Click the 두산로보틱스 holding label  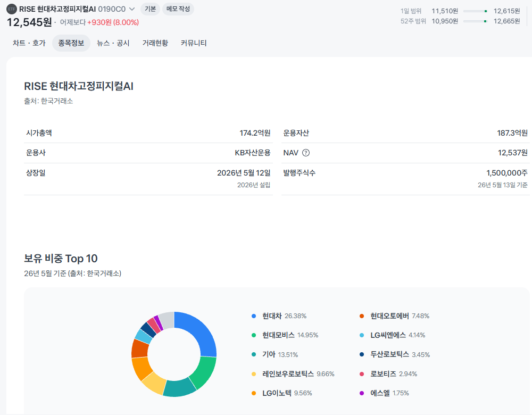coord(389,354)
